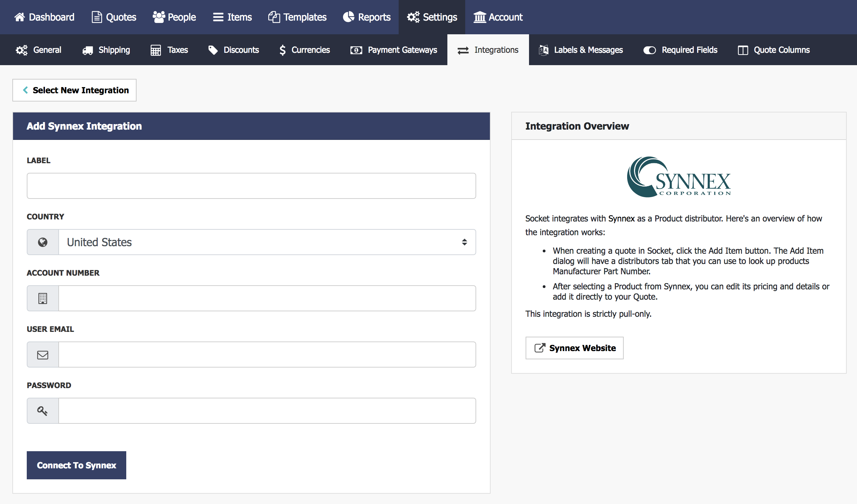Click the key icon beside Password
The image size is (857, 504).
43,411
